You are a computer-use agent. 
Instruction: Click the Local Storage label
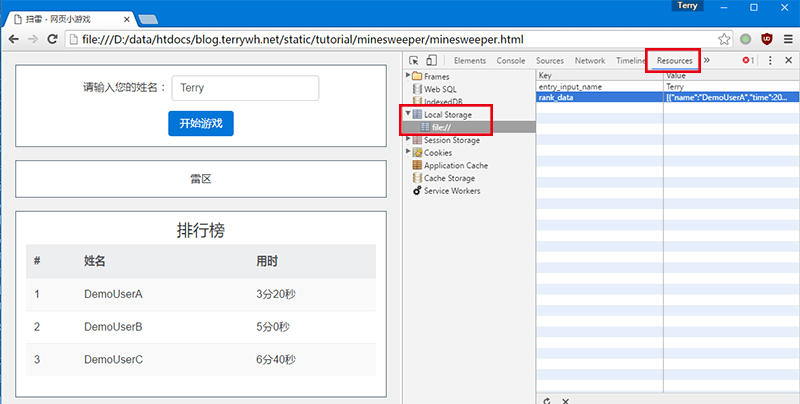pyautogui.click(x=448, y=115)
